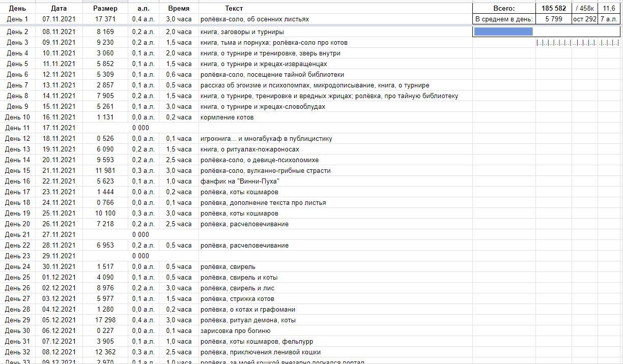The width and height of the screenshot is (623, 364).
Task: Select the 'Время' column header
Action: click(179, 8)
